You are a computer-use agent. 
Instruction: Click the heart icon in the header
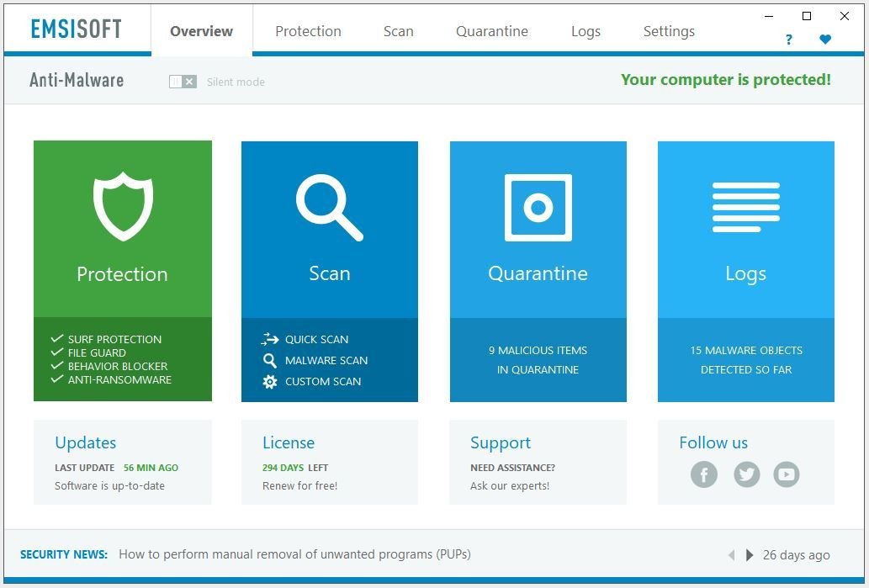coord(824,40)
